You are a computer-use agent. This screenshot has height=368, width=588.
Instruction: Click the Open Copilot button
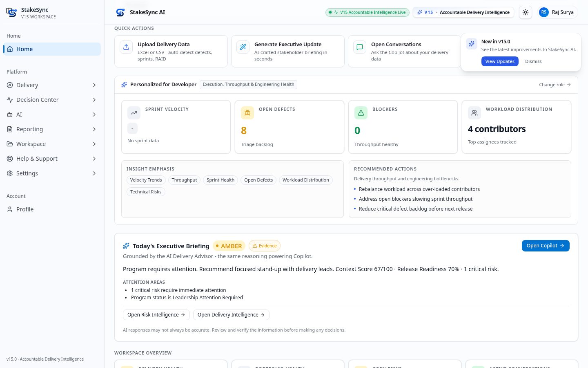tap(546, 246)
